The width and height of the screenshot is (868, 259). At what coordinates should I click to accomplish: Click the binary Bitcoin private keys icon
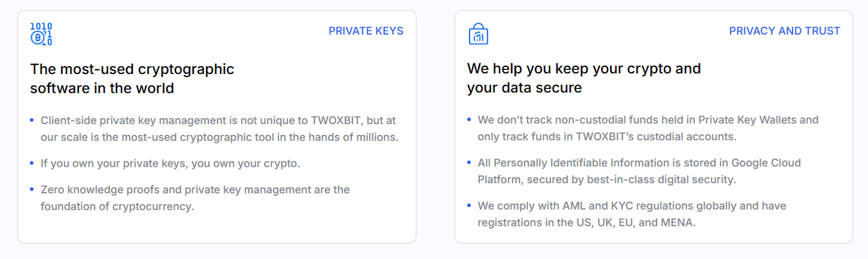(41, 34)
